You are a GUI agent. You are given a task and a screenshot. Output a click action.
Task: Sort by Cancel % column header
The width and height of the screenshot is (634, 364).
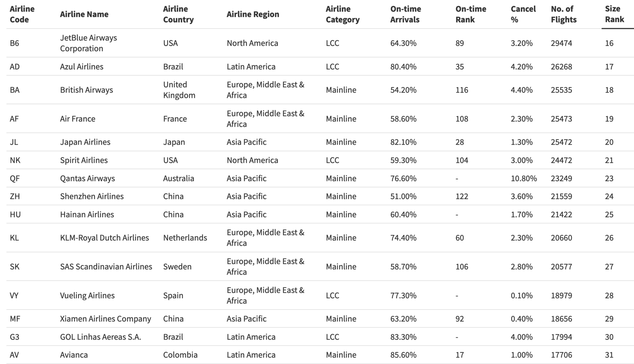523,14
